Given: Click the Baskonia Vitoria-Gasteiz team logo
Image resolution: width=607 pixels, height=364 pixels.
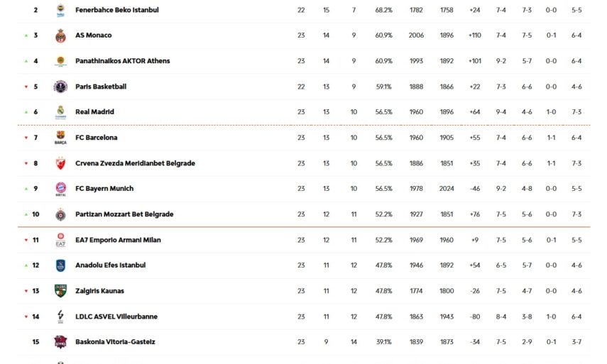Looking at the screenshot, I should (x=60, y=342).
